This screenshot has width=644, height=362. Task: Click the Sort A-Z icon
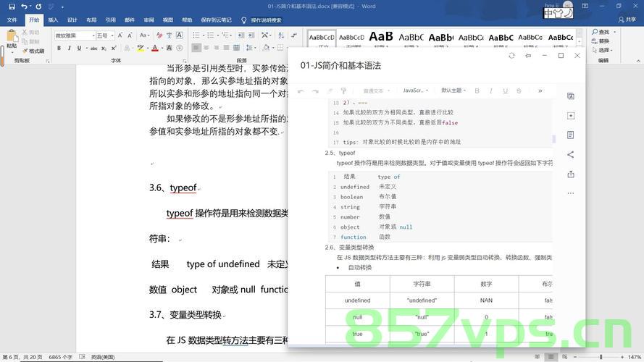pos(281,35)
